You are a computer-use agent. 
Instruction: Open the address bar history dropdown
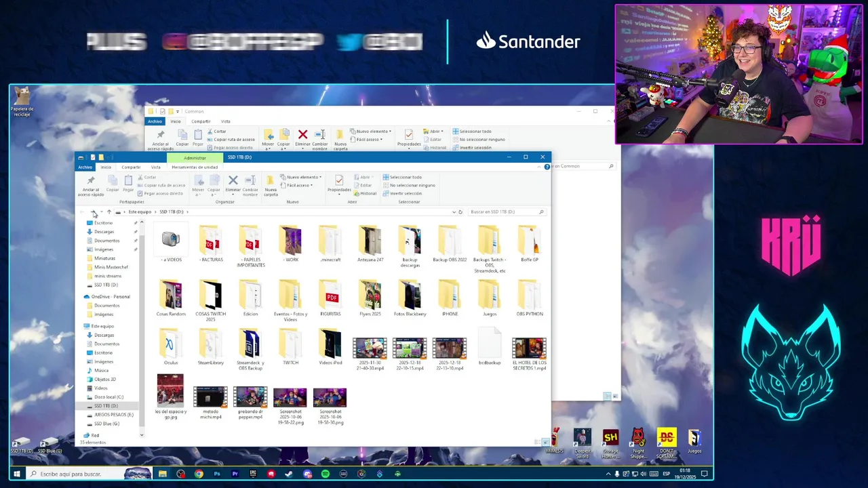(x=454, y=212)
